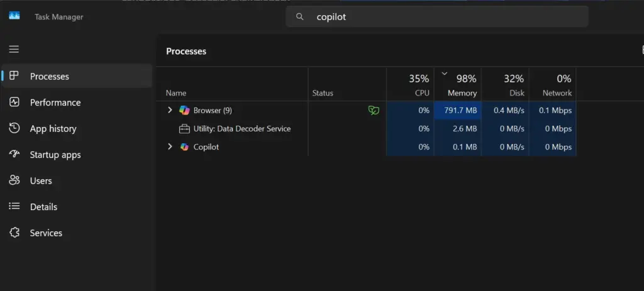Switch to the Users page
This screenshot has height=291, width=644.
coord(41,180)
